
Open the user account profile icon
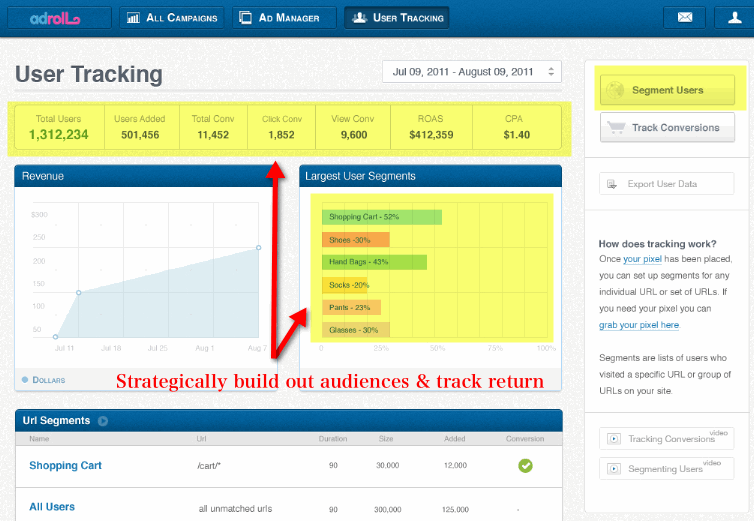(x=734, y=18)
